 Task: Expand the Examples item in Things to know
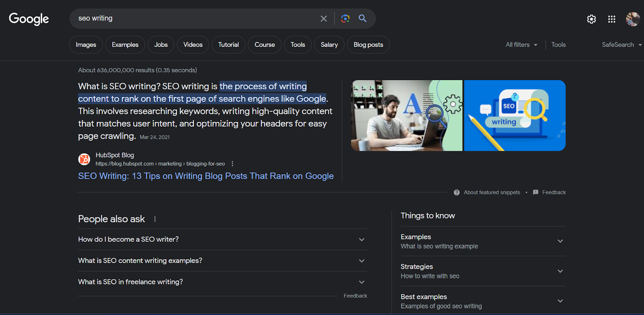point(483,241)
